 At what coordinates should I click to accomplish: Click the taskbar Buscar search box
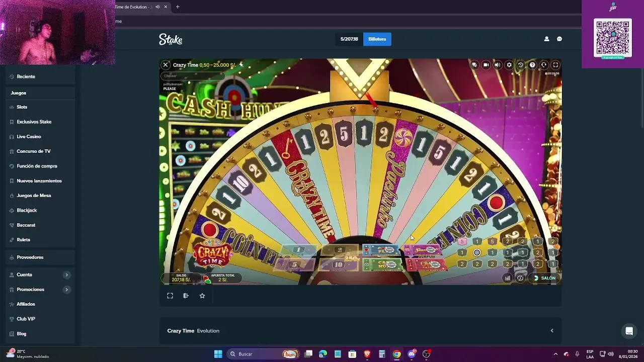pyautogui.click(x=264, y=354)
